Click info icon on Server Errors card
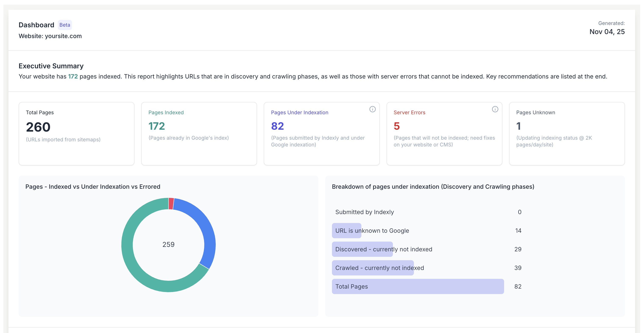644x333 pixels. point(495,109)
